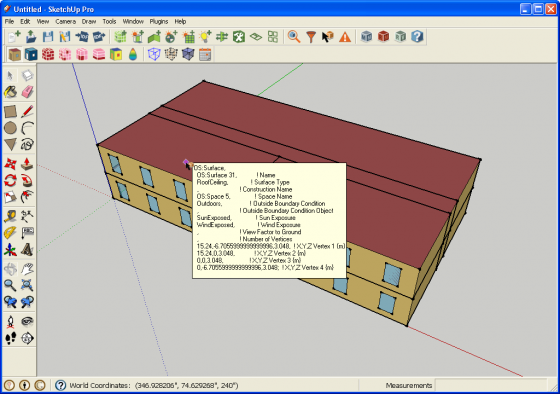Click the Position Camera tool
This screenshot has height=394, width=560.
(x=10, y=321)
